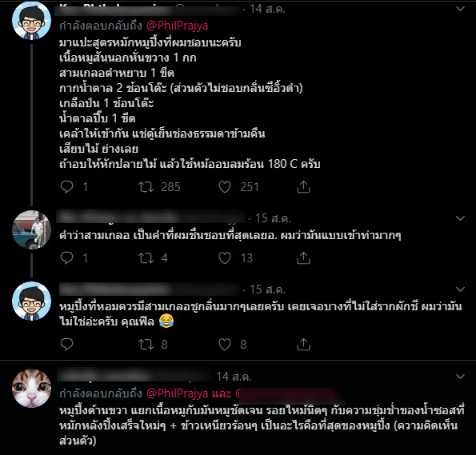Like the tweet with 8 likes
The width and height of the screenshot is (476, 455).
click(225, 344)
